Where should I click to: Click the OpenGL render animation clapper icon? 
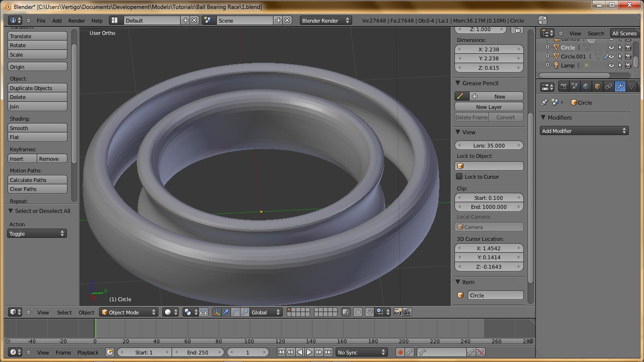tap(407, 312)
